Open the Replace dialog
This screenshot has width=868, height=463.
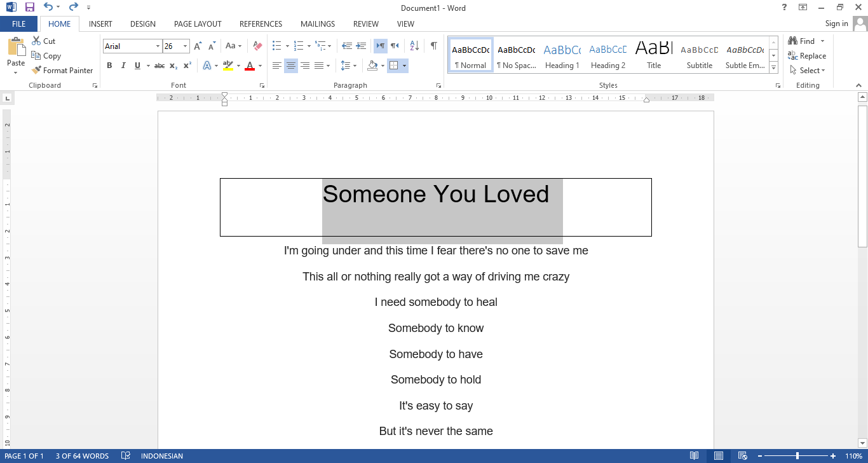[x=807, y=56]
